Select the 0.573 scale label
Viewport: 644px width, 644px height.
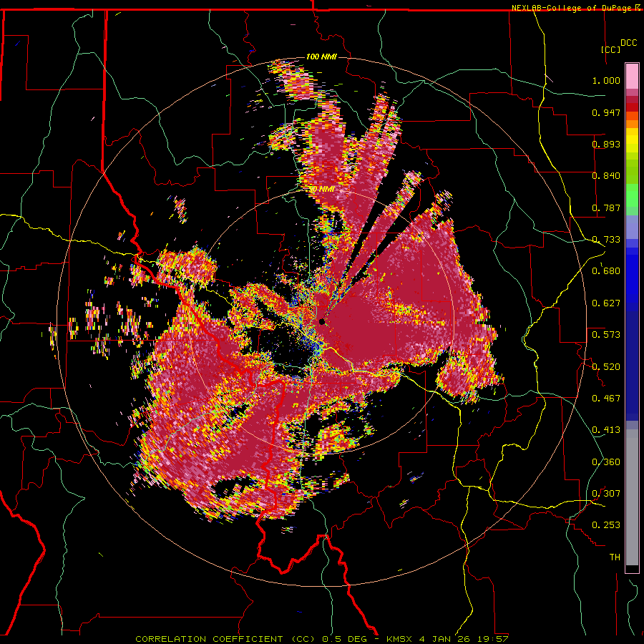click(606, 335)
